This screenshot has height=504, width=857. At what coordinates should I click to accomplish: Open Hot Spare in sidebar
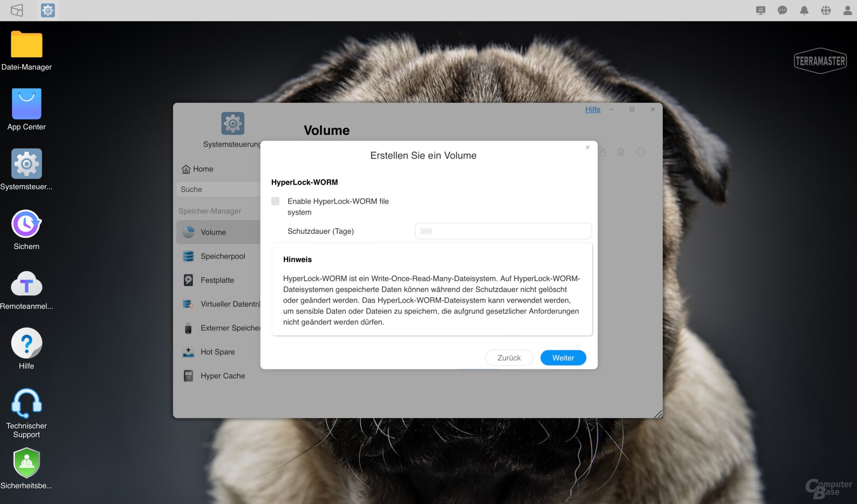coord(218,352)
